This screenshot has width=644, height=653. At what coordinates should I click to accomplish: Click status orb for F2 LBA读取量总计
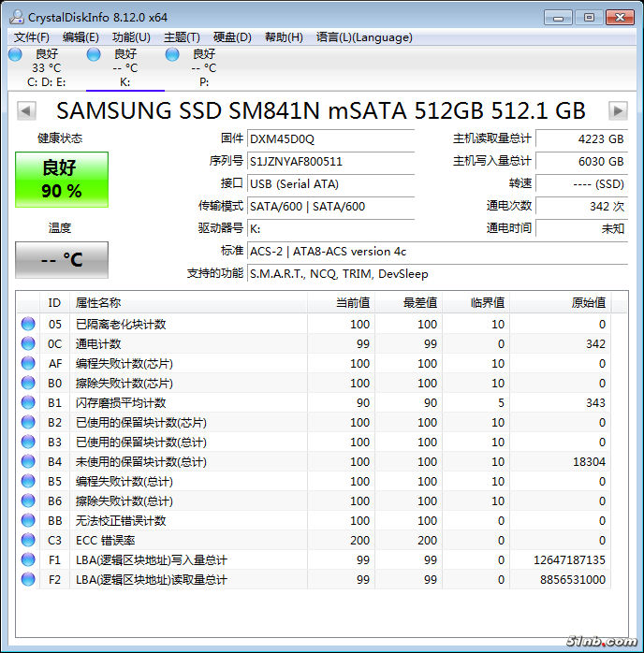coord(28,579)
